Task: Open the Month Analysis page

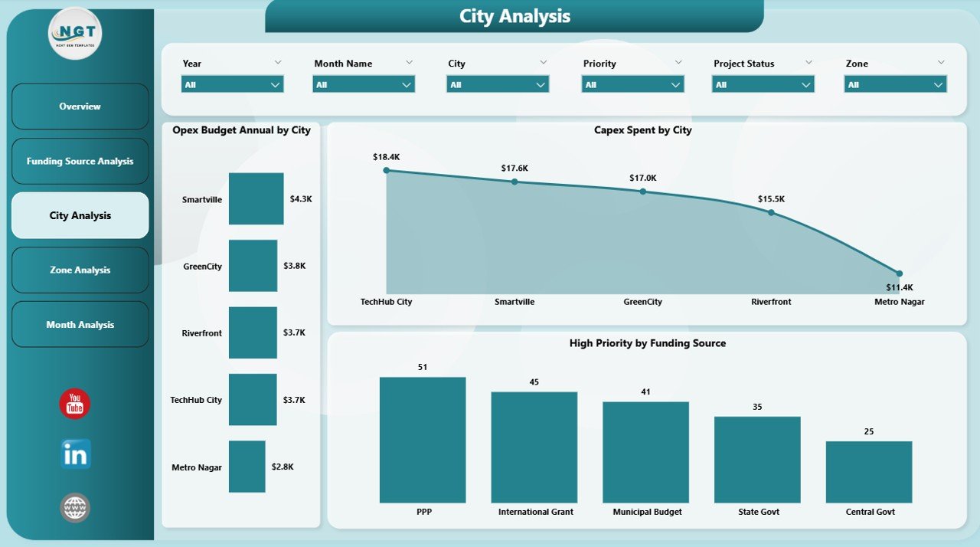Action: pos(80,324)
